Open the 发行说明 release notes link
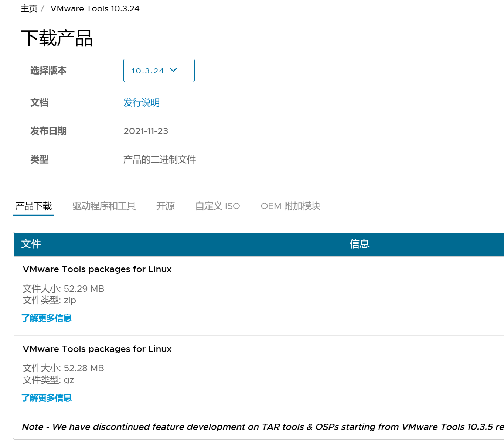The image size is (504, 448). pyautogui.click(x=142, y=102)
